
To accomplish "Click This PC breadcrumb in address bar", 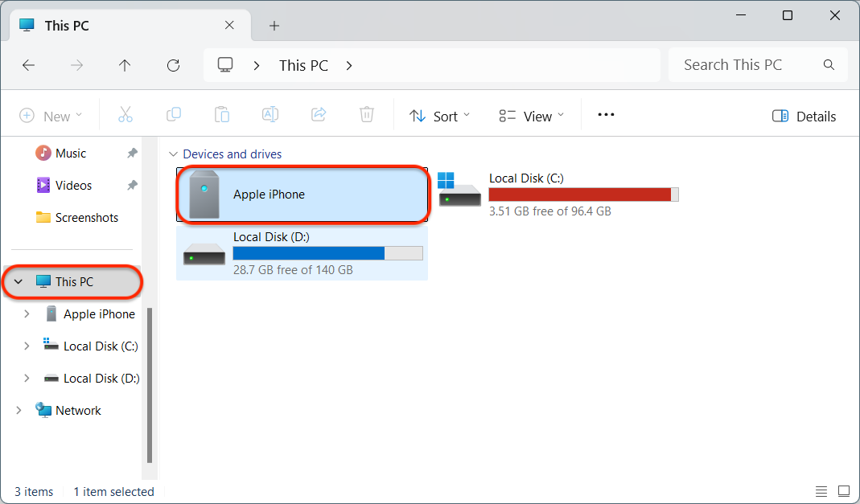I will pyautogui.click(x=303, y=66).
